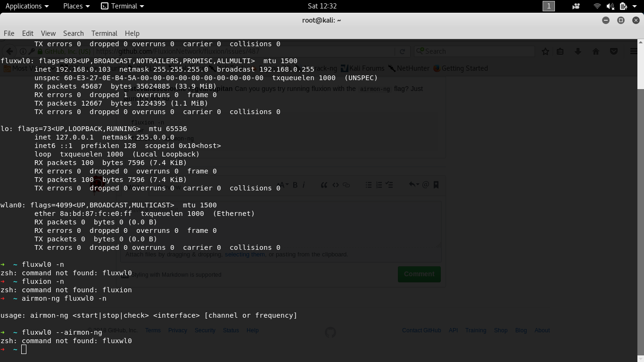
Task: Expand the Places menu in the top panel
Action: pyautogui.click(x=76, y=6)
